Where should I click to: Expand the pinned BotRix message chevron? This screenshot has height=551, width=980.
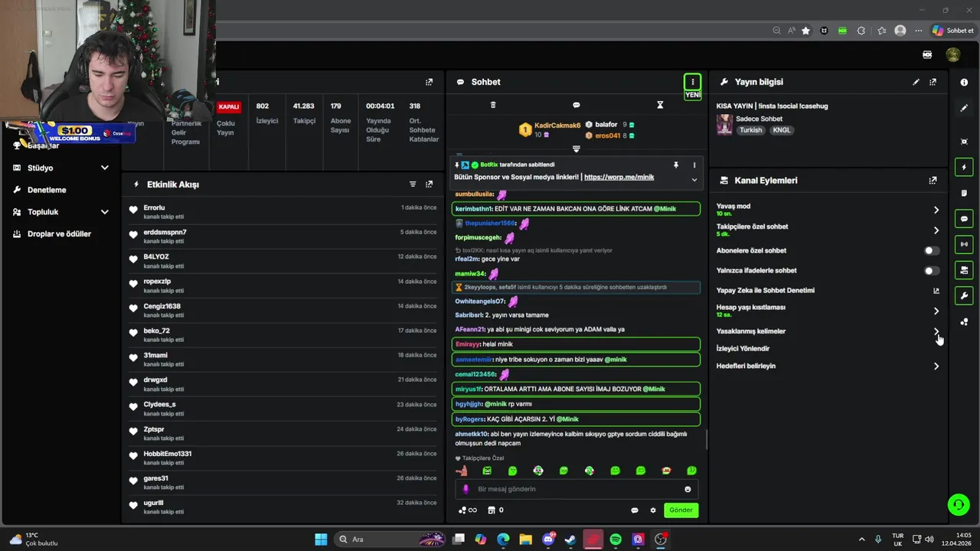click(694, 179)
